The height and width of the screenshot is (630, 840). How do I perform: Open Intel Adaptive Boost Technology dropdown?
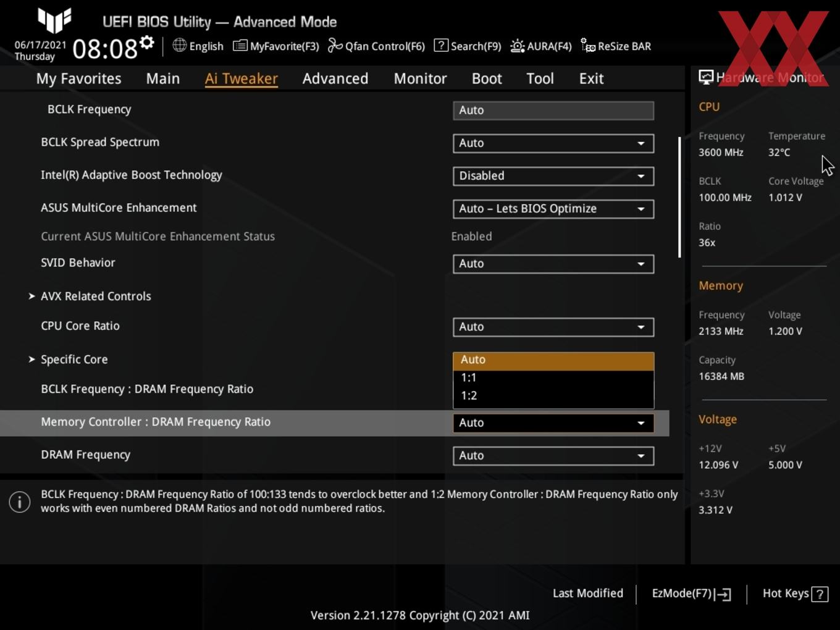click(x=553, y=176)
